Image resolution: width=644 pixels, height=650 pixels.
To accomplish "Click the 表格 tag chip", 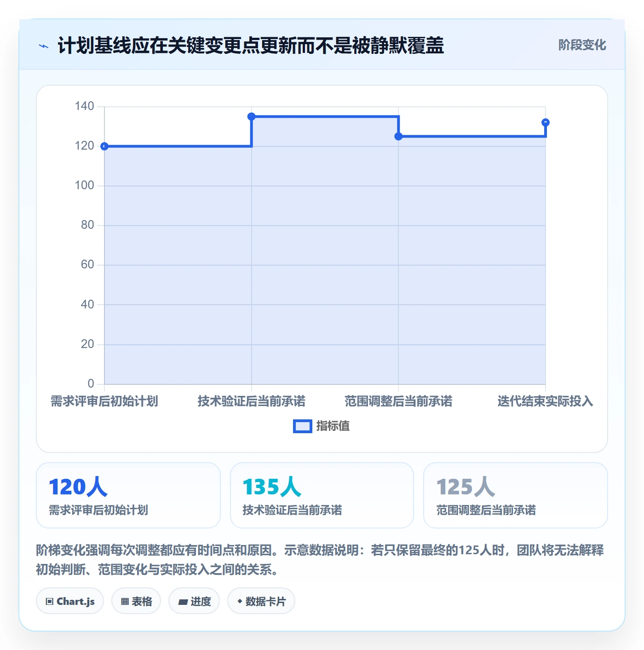I will click(x=136, y=601).
